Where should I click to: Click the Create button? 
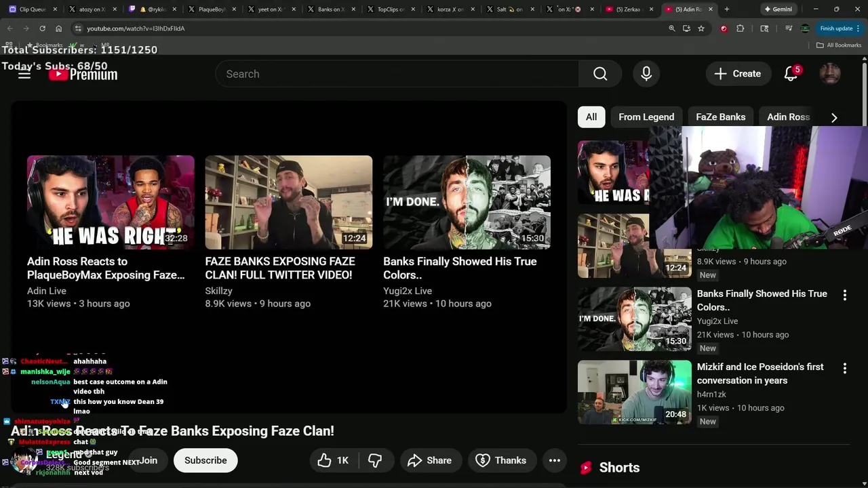pyautogui.click(x=737, y=74)
